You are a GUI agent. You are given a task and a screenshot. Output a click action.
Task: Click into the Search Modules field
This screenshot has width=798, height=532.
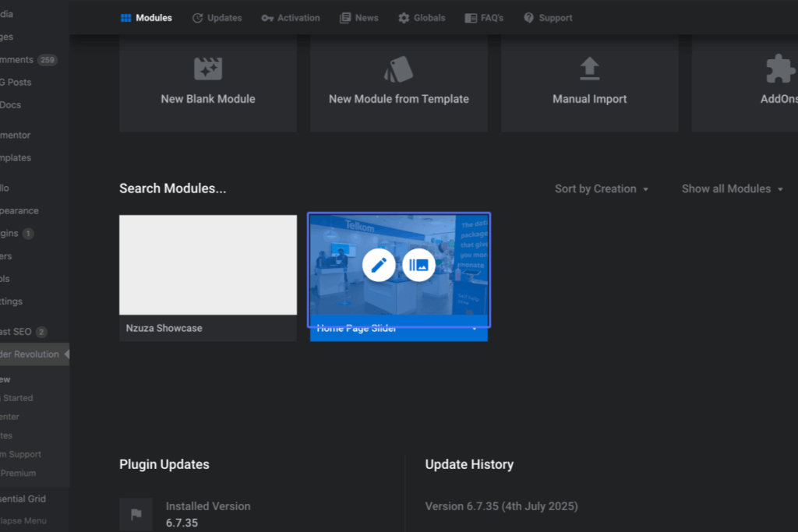pyautogui.click(x=172, y=188)
